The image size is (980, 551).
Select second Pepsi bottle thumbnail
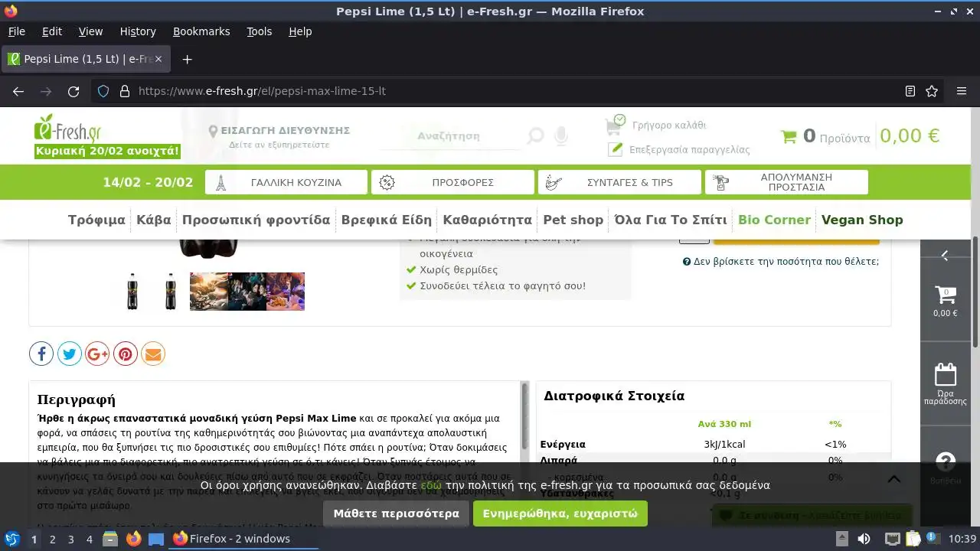(171, 292)
